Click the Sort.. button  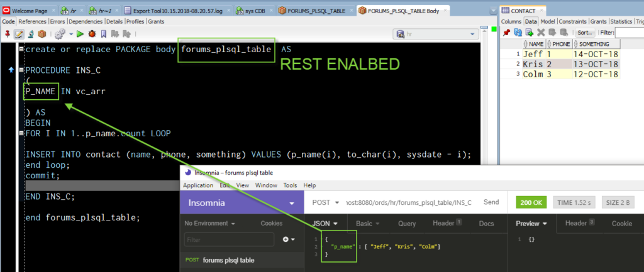coord(585,32)
